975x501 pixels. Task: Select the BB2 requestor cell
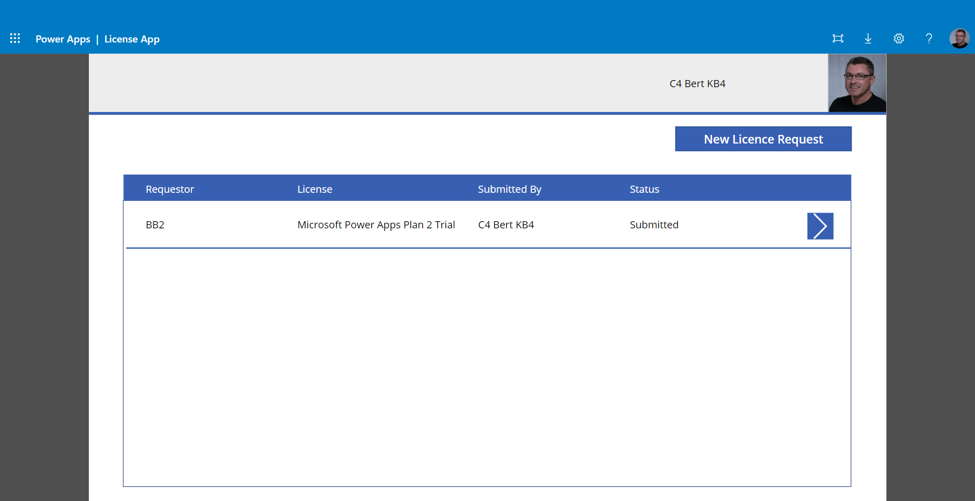click(x=155, y=225)
